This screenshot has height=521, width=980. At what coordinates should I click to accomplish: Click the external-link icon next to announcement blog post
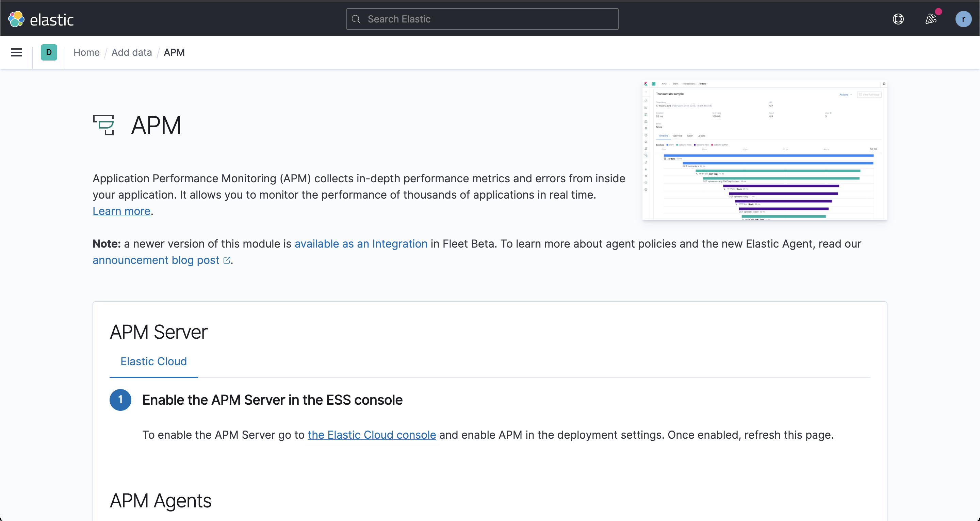[227, 260]
